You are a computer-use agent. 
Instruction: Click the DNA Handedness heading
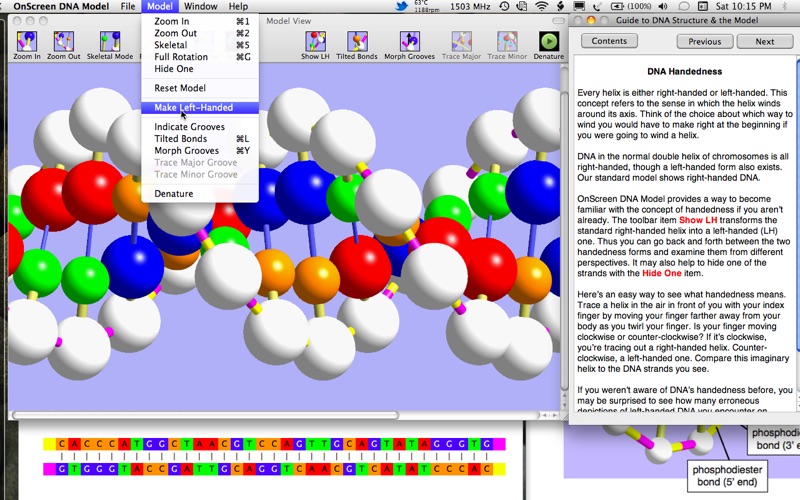click(x=684, y=71)
